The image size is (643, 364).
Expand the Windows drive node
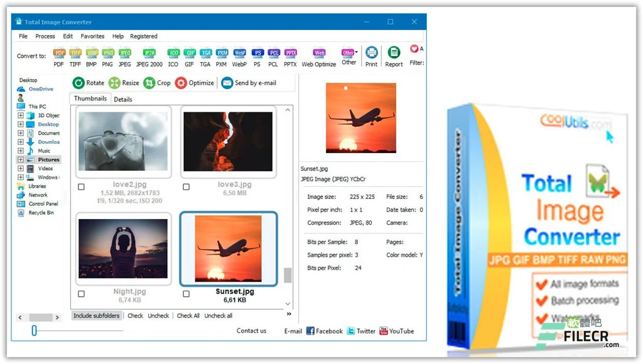[21, 178]
